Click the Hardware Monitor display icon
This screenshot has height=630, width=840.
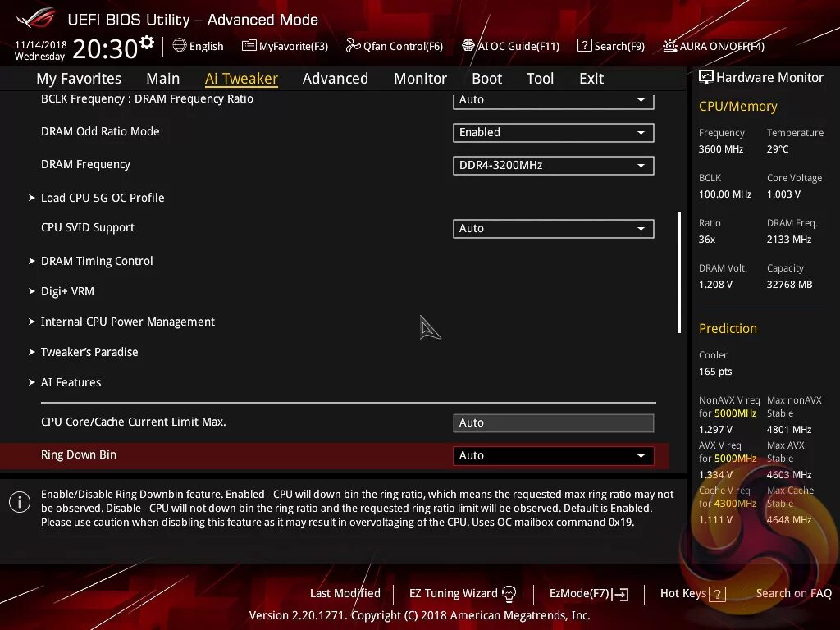[x=706, y=78]
